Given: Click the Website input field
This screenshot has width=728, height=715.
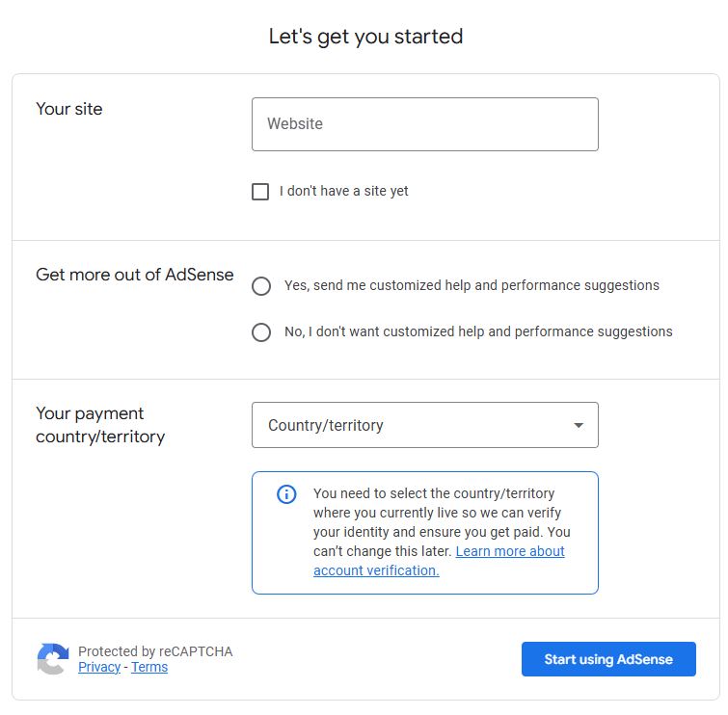Looking at the screenshot, I should [425, 124].
